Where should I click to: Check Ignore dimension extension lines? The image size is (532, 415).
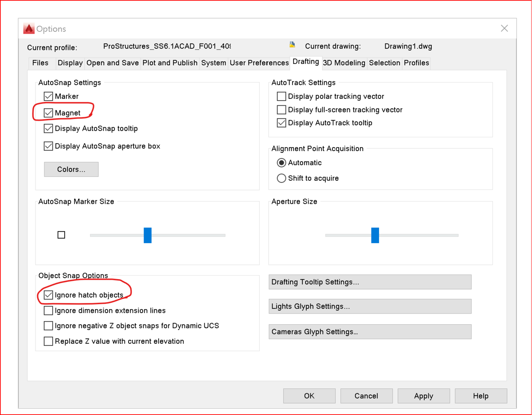click(48, 310)
